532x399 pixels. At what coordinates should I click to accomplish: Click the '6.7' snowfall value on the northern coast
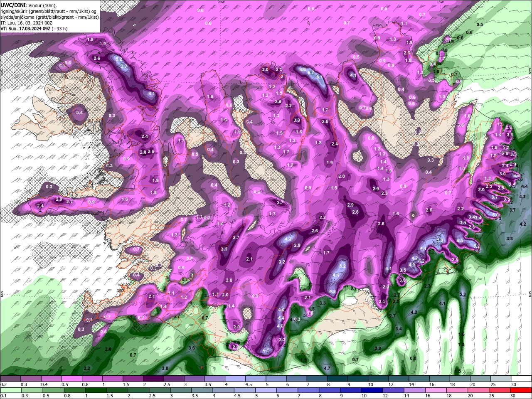coord(311,72)
